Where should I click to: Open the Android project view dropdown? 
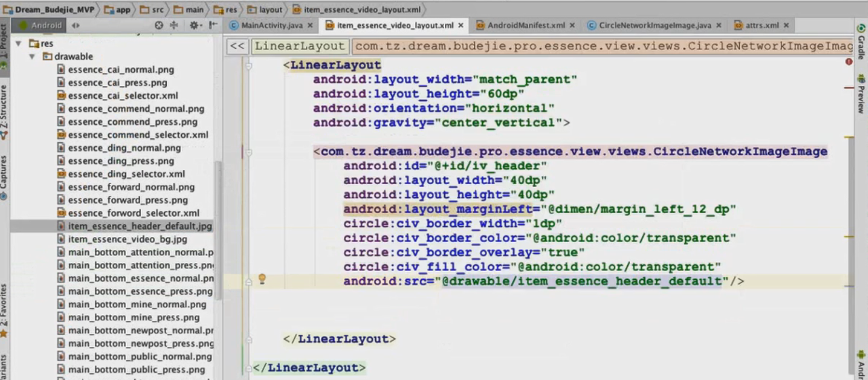tap(39, 25)
